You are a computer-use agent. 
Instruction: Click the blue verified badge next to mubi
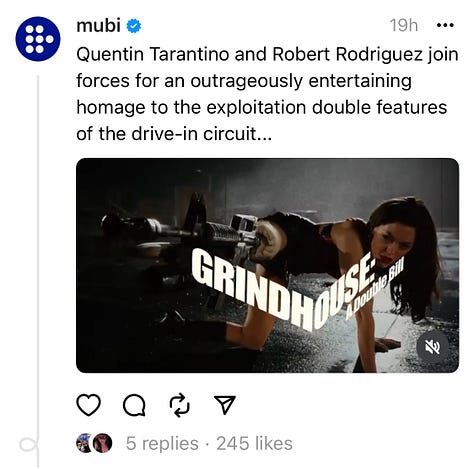point(133,26)
